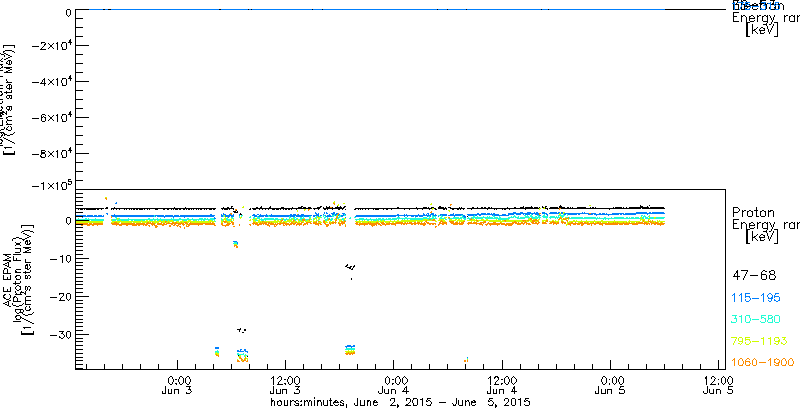This screenshot has height=410, width=800.
Task: Select the orange 1060-1900 legend label
Action: (x=763, y=363)
